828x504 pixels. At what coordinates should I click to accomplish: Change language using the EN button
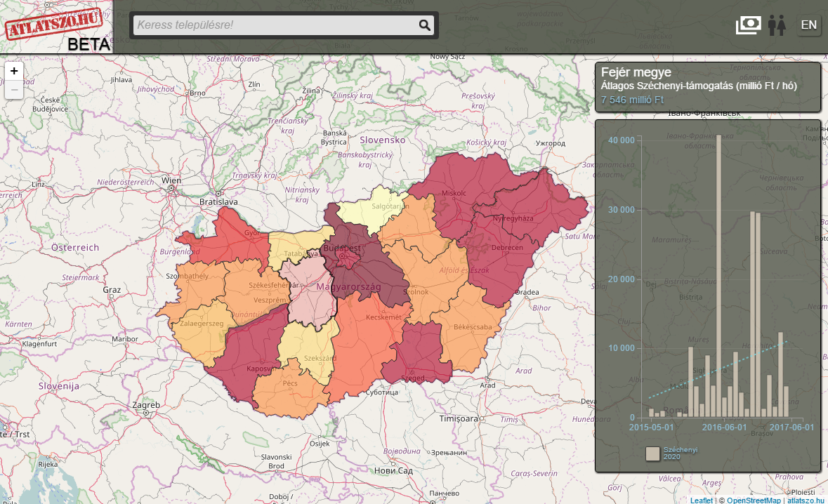(x=809, y=25)
